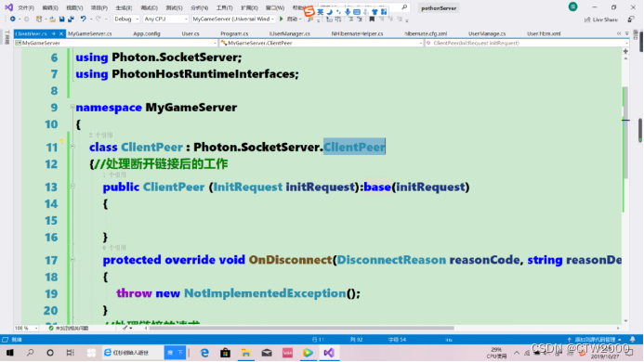Switch to IUserManager.cs tab
The height and width of the screenshot is (362, 644).
[290, 33]
